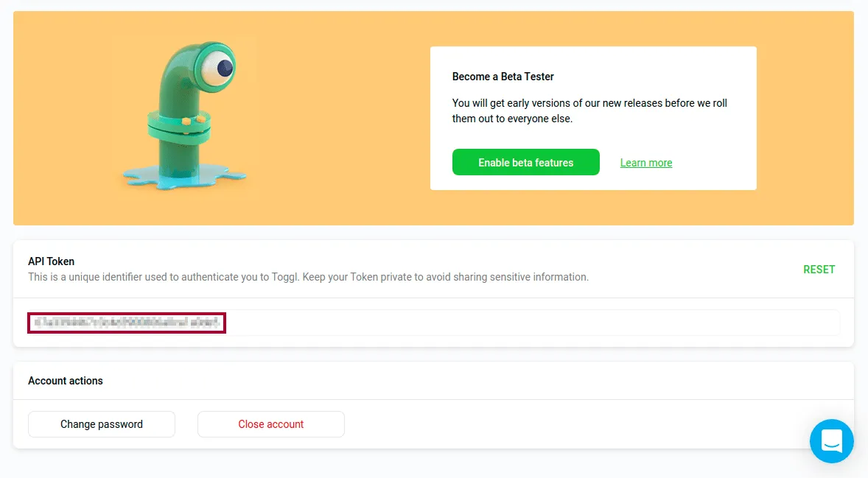Open the chat support bubble icon

click(x=831, y=441)
